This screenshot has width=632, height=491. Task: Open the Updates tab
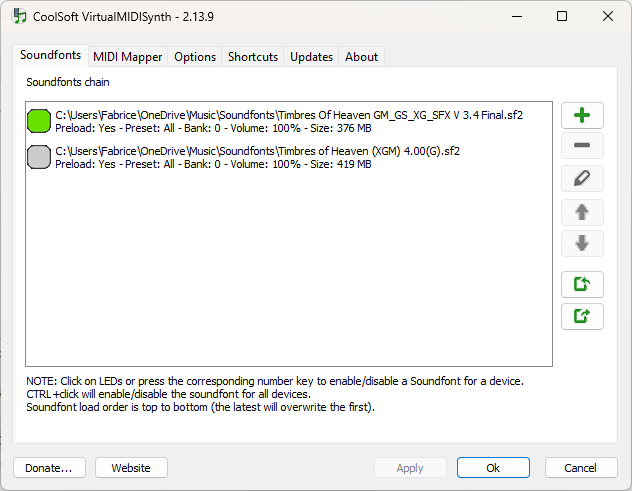coord(311,57)
